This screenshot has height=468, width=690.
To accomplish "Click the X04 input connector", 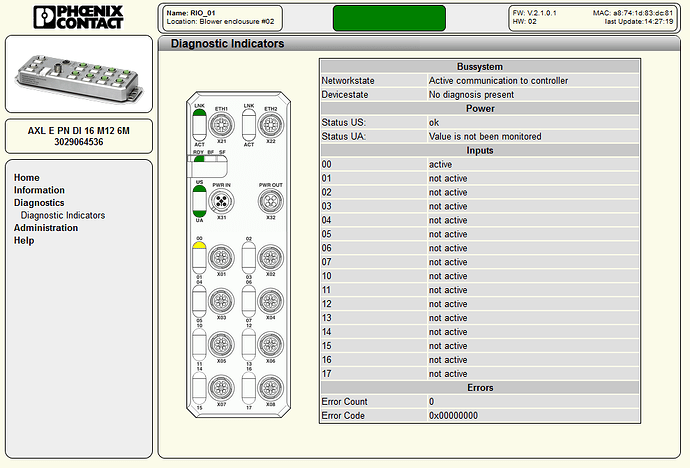I will 267,300.
